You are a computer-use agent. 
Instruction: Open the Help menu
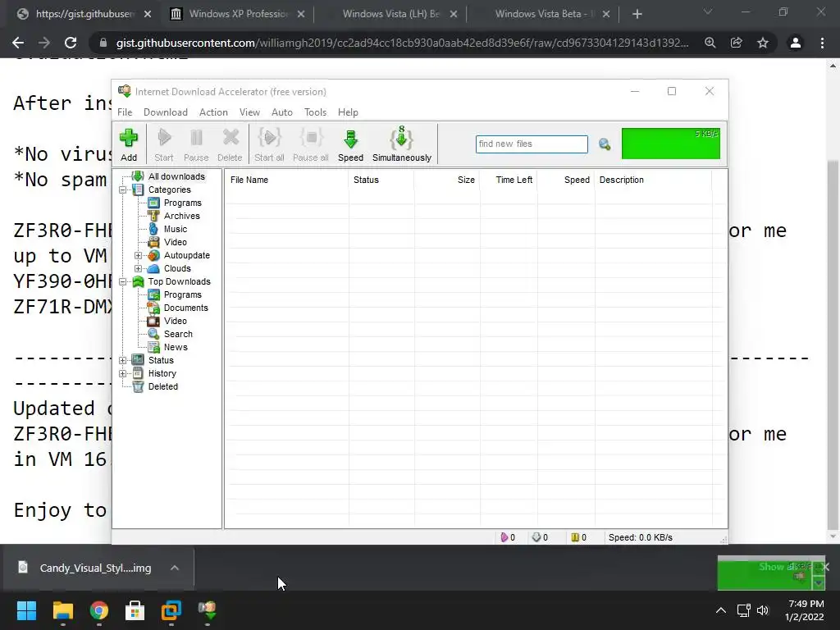point(348,112)
